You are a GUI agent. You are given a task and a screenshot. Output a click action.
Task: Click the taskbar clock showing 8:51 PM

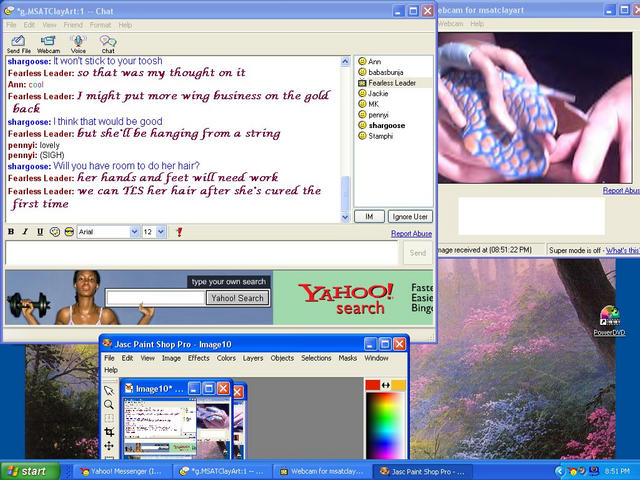pos(617,471)
